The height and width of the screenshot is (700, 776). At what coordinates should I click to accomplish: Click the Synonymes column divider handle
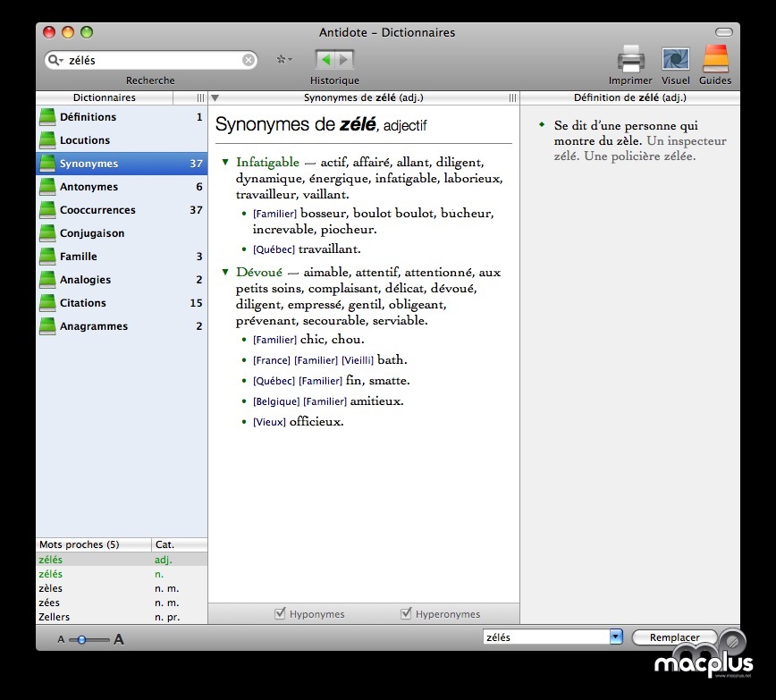[513, 98]
